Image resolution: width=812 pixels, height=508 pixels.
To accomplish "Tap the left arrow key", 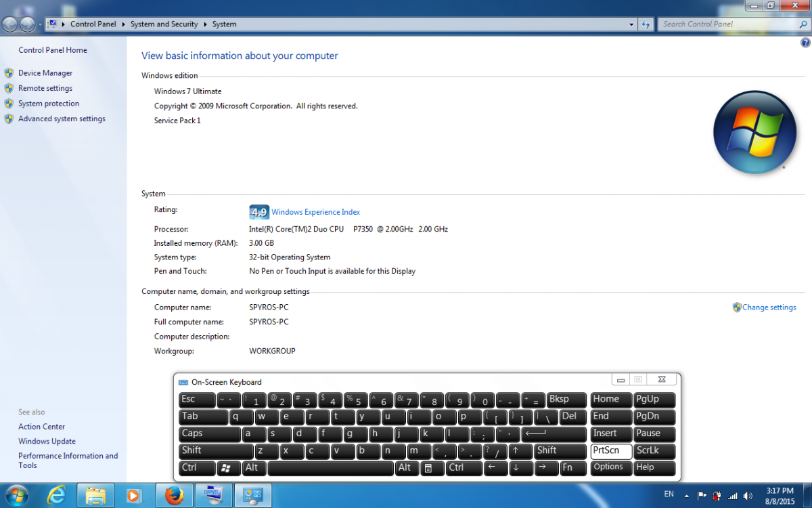I will [x=495, y=467].
